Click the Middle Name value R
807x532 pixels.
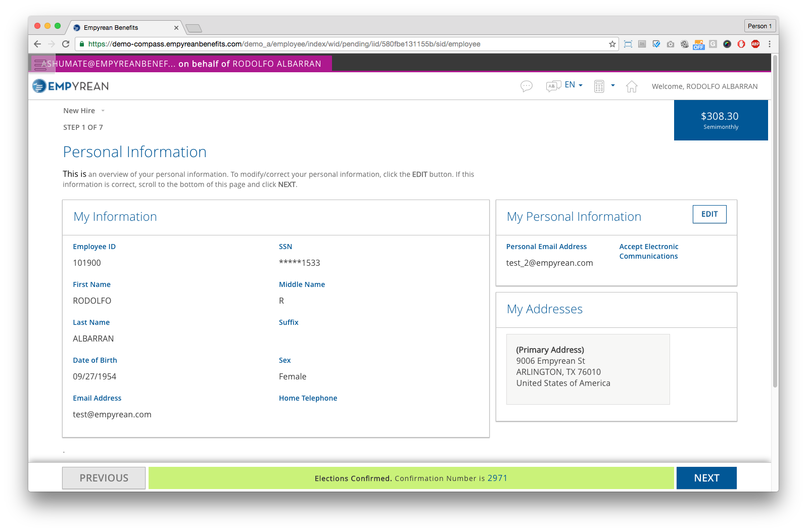[x=281, y=301]
